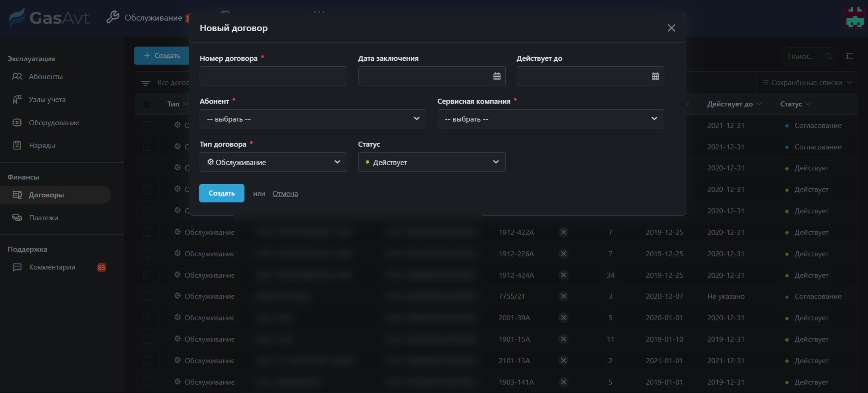Click the X icon in row 2101-13A
The width and height of the screenshot is (868, 393).
point(564,361)
